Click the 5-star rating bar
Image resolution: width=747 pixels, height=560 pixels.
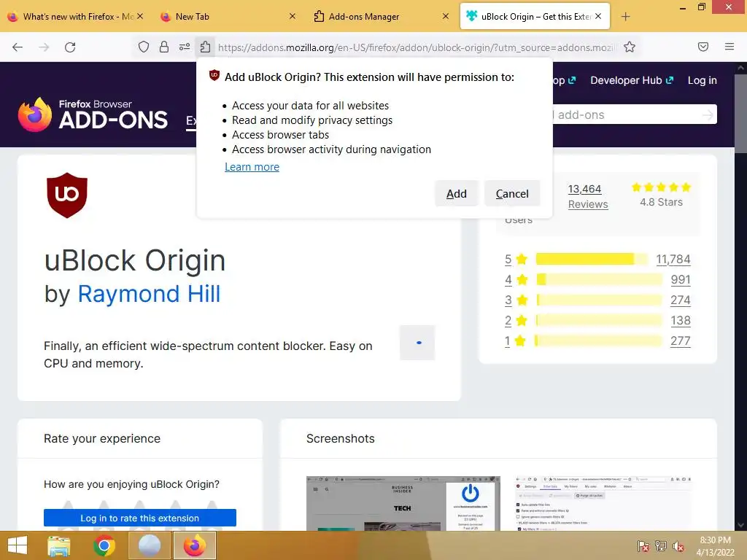[592, 259]
